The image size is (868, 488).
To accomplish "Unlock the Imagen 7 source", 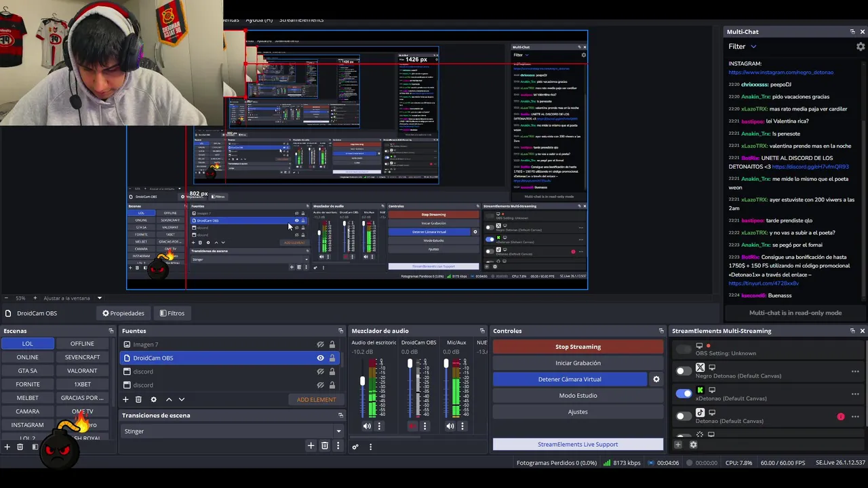I will click(x=332, y=344).
